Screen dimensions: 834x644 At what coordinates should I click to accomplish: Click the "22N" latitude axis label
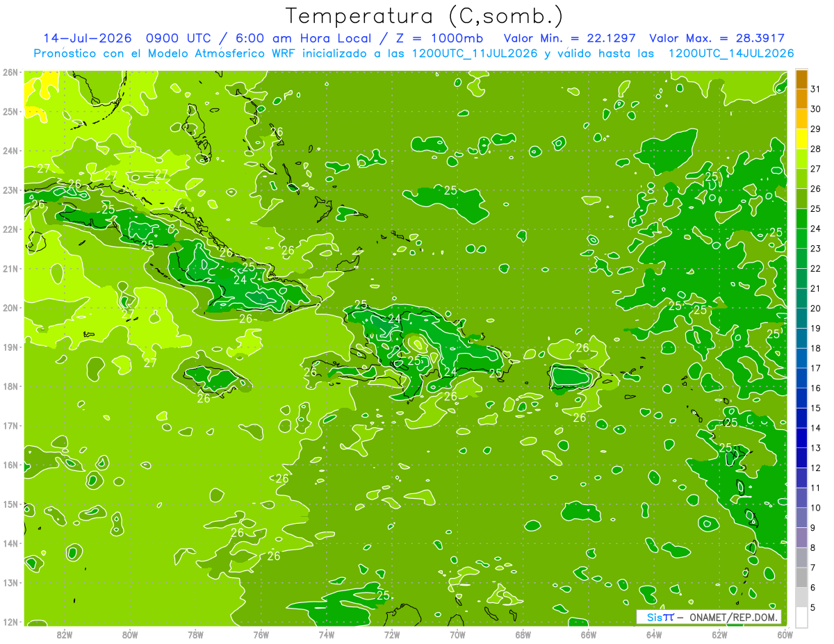point(10,229)
